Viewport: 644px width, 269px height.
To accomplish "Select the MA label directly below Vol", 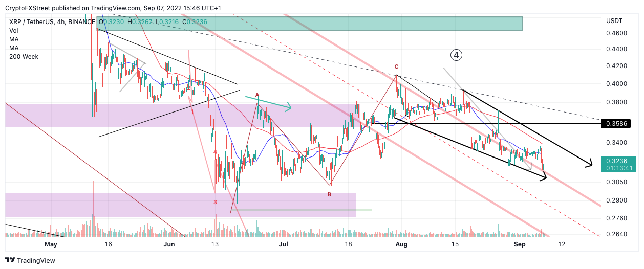I will pos(14,39).
